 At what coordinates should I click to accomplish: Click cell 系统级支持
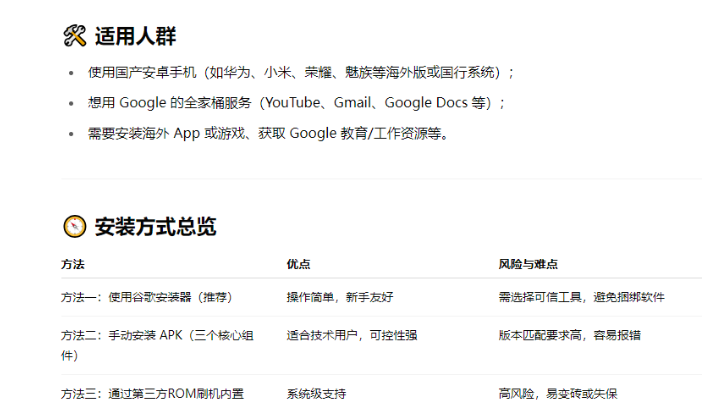[316, 393]
